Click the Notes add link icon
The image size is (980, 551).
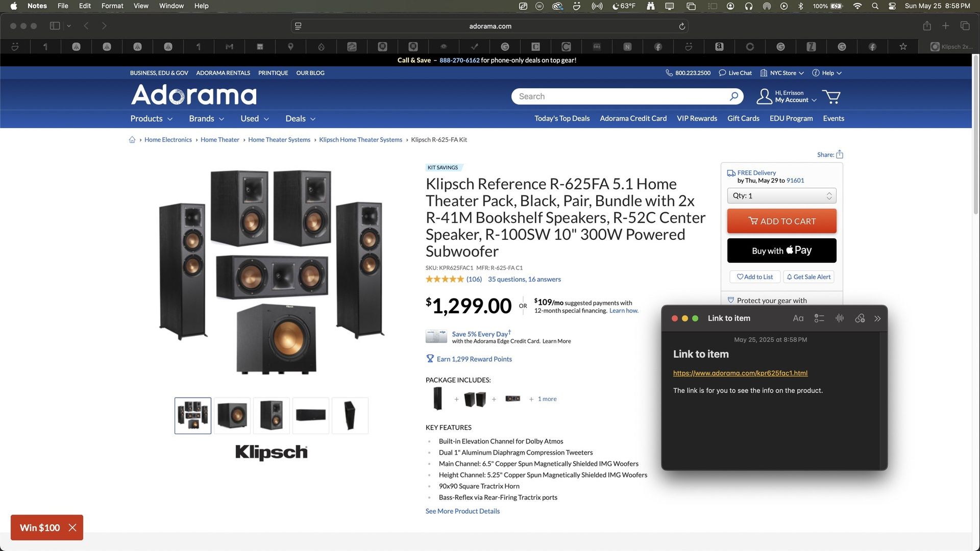click(860, 318)
